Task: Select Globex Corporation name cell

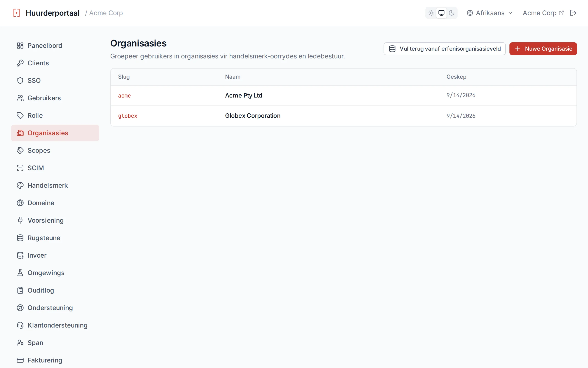Action: pos(253,116)
